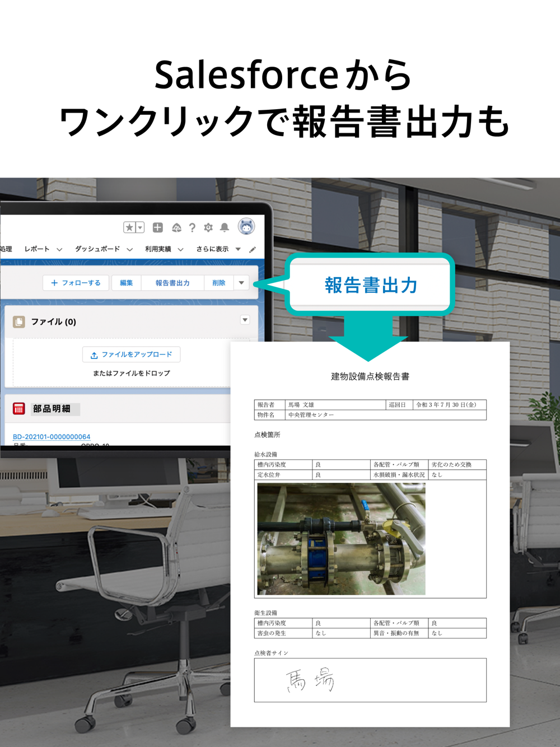This screenshot has height=747, width=560.
Task: Open the レポート tab
Action: tap(37, 249)
